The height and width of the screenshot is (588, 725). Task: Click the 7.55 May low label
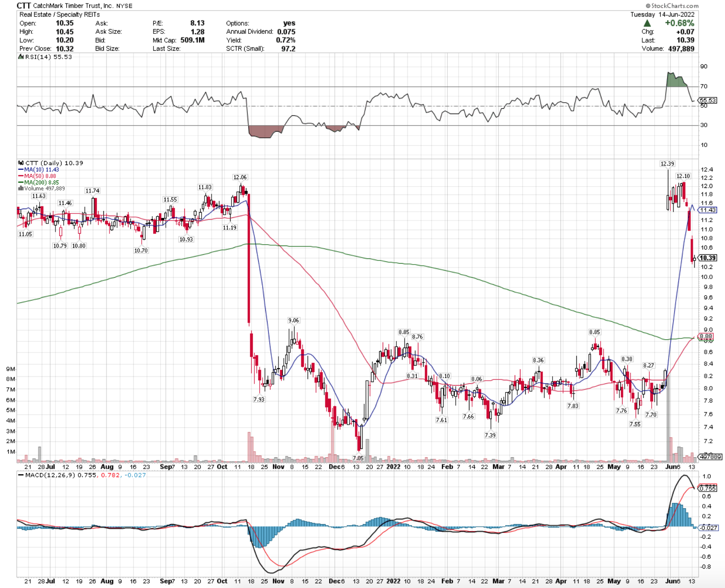(x=635, y=424)
